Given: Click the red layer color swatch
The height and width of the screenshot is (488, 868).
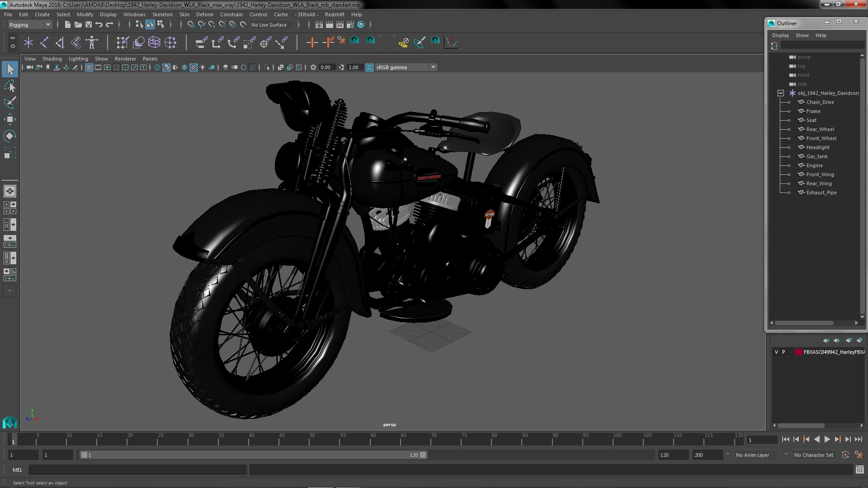Looking at the screenshot, I should pos(798,352).
